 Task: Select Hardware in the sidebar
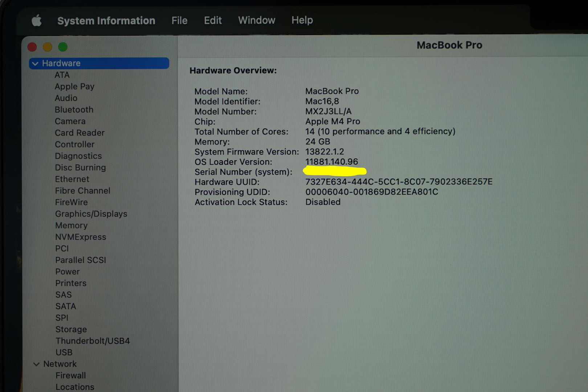tap(99, 63)
